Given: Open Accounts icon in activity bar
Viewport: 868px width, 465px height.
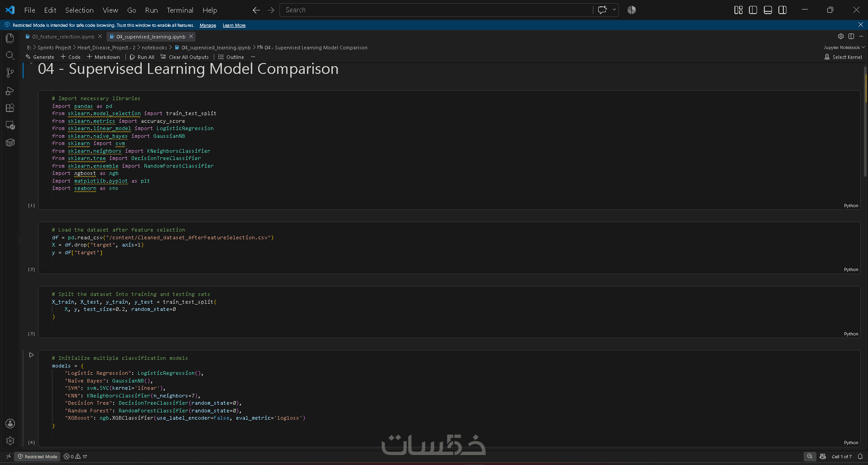Looking at the screenshot, I should coord(10,423).
